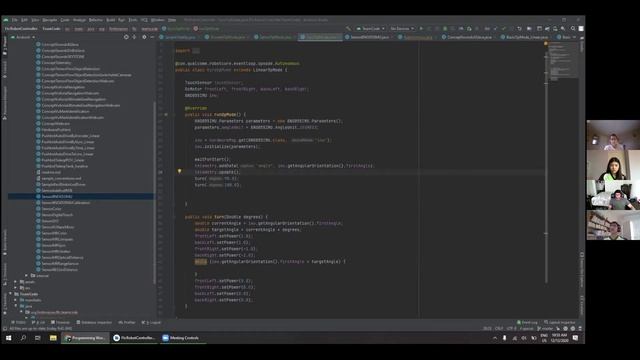
Task: Expand the manifests folder under TeamCode
Action: tap(16, 300)
